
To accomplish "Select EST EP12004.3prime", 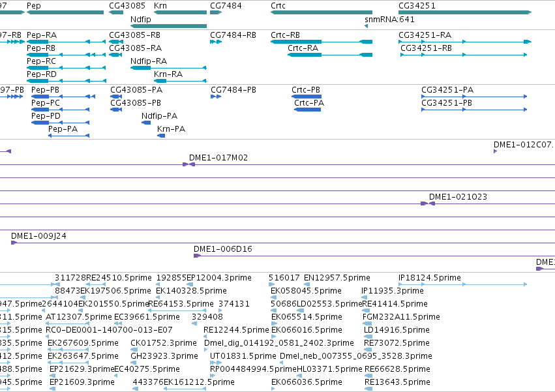I will click(x=190, y=284).
